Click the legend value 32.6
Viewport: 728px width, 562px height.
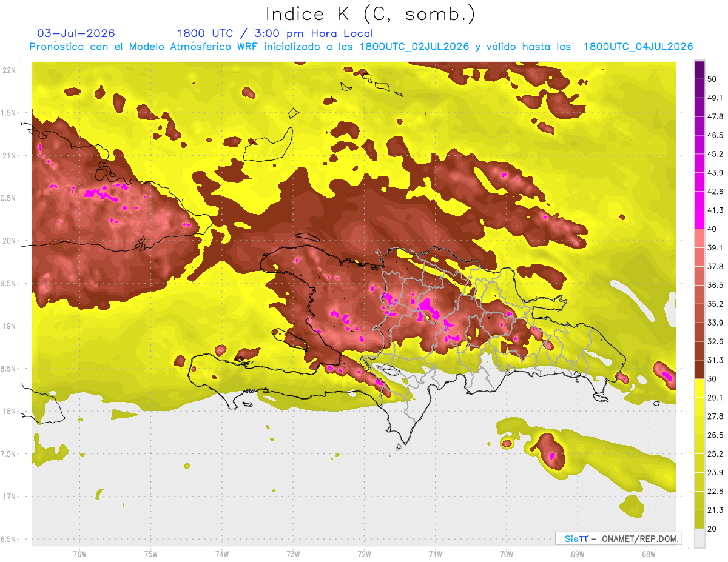click(715, 341)
